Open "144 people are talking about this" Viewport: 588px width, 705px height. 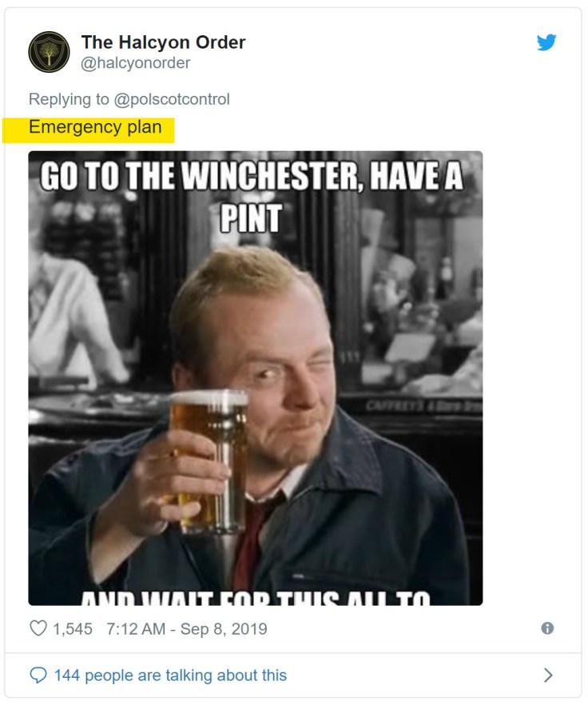point(170,675)
